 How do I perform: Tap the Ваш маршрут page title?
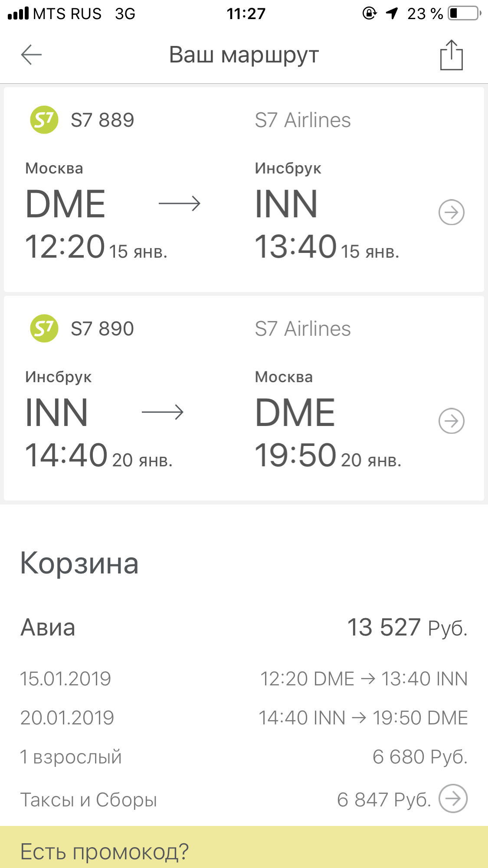[x=244, y=55]
